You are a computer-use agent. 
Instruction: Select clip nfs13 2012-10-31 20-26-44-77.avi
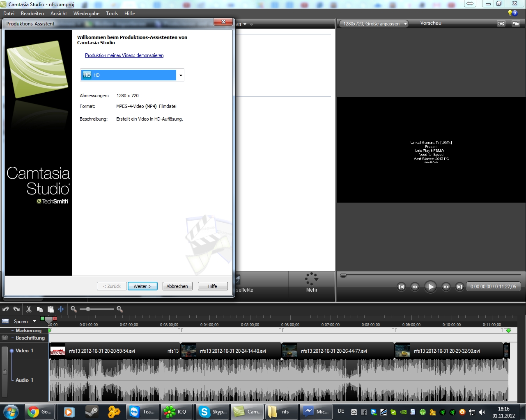[x=338, y=351]
